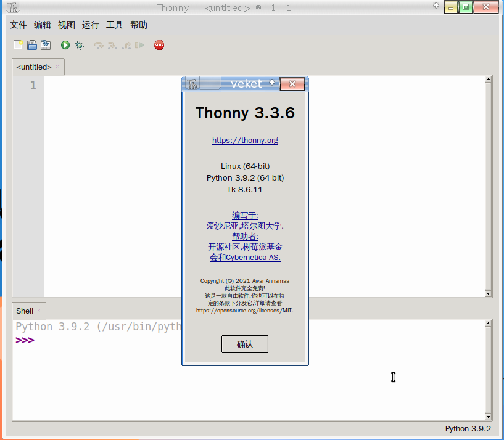This screenshot has height=440, width=504.
Task: Run current script with green play icon
Action: [x=65, y=45]
